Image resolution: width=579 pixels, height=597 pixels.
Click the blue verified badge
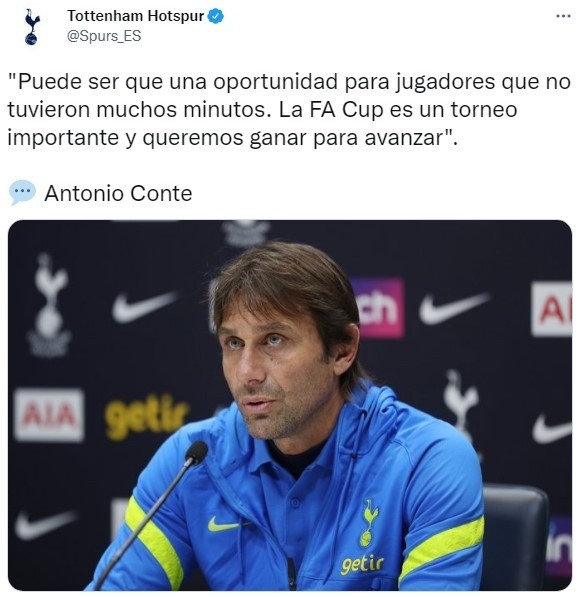pos(216,16)
